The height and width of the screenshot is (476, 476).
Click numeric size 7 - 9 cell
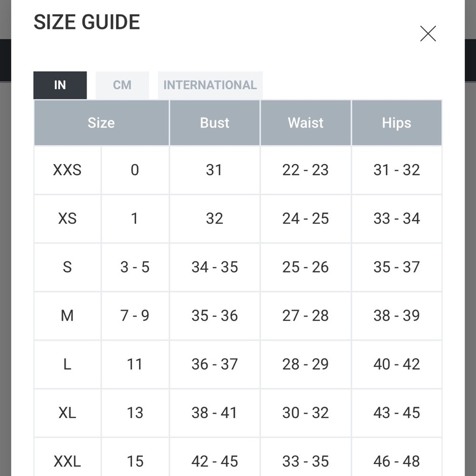135,316
